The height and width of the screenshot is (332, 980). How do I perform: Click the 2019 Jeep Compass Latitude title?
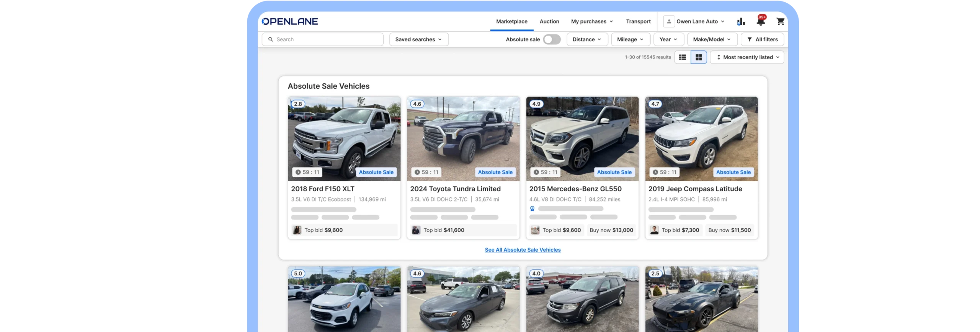(695, 189)
